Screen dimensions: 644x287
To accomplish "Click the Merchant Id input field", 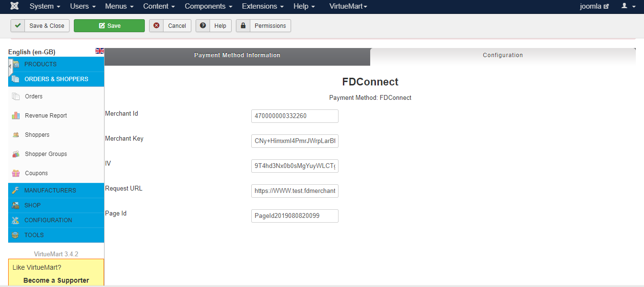I will [294, 116].
